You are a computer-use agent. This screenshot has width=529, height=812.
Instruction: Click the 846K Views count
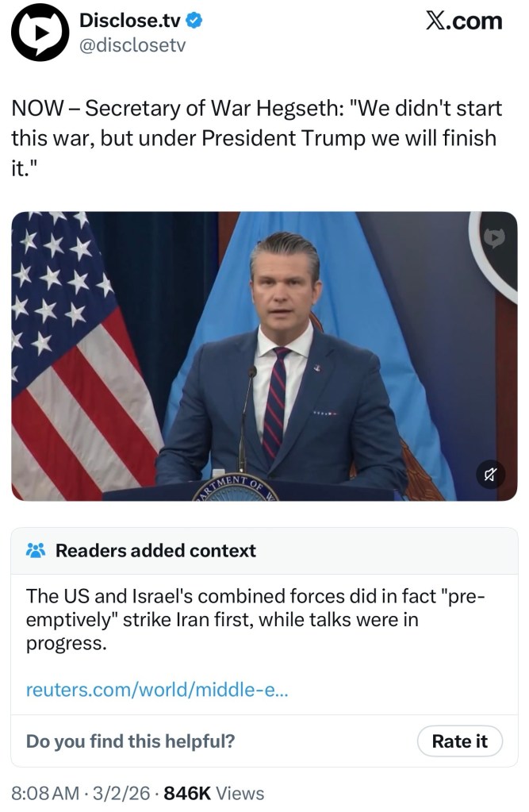pyautogui.click(x=214, y=792)
